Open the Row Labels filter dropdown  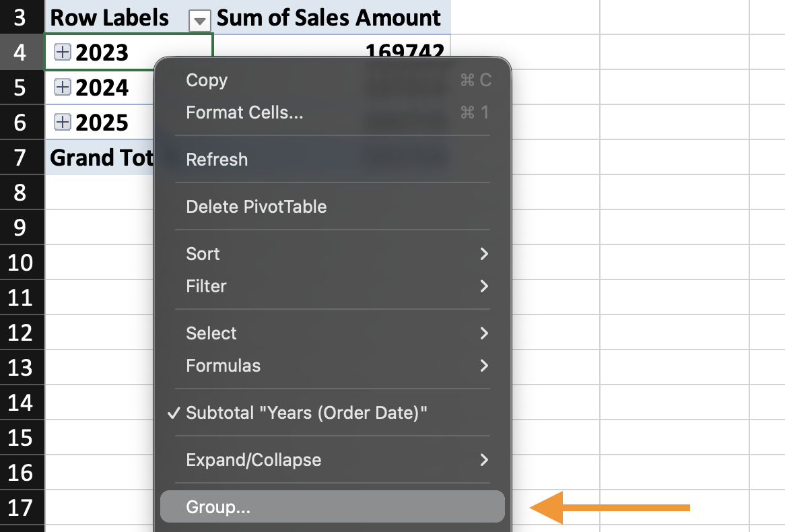click(199, 21)
